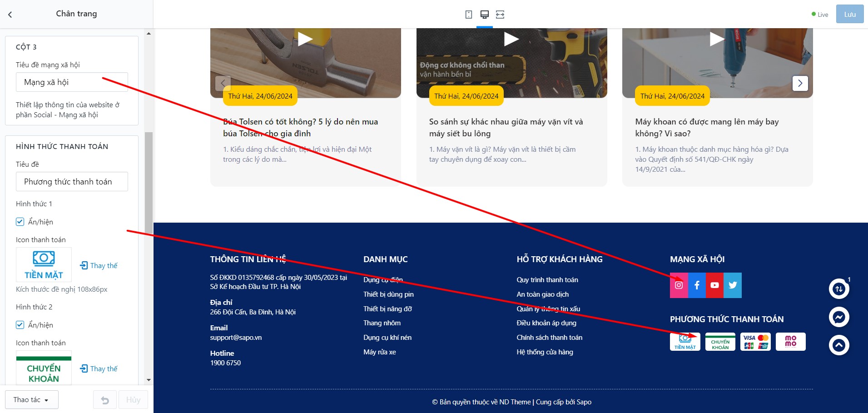Screen dimensions: 868x413
Task: Click the Chuyển khoản payment icon in footer
Action: (720, 342)
